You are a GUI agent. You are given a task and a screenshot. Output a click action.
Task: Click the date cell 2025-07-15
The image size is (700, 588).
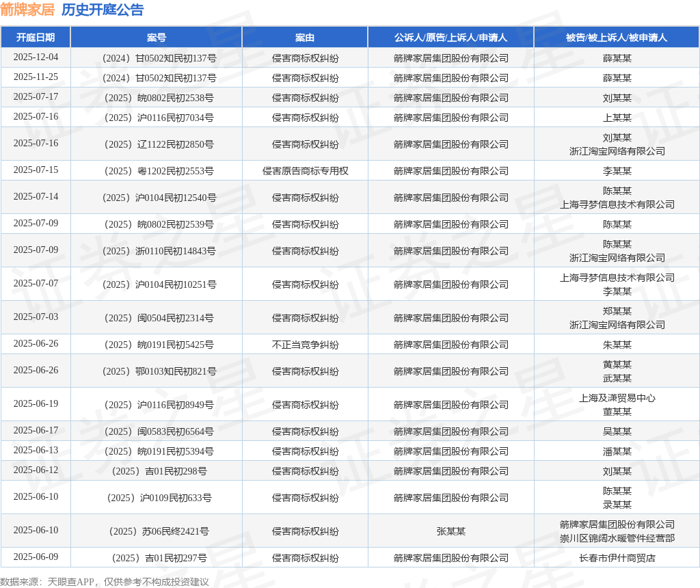click(36, 170)
